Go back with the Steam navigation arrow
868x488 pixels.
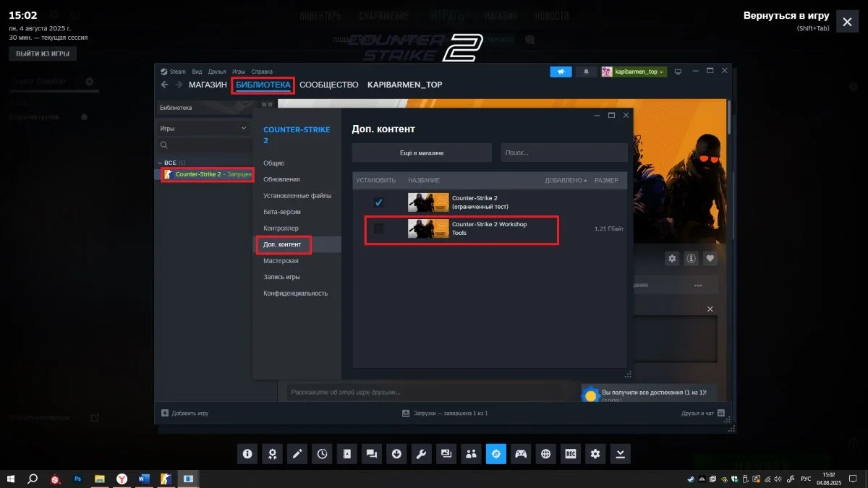[x=164, y=85]
